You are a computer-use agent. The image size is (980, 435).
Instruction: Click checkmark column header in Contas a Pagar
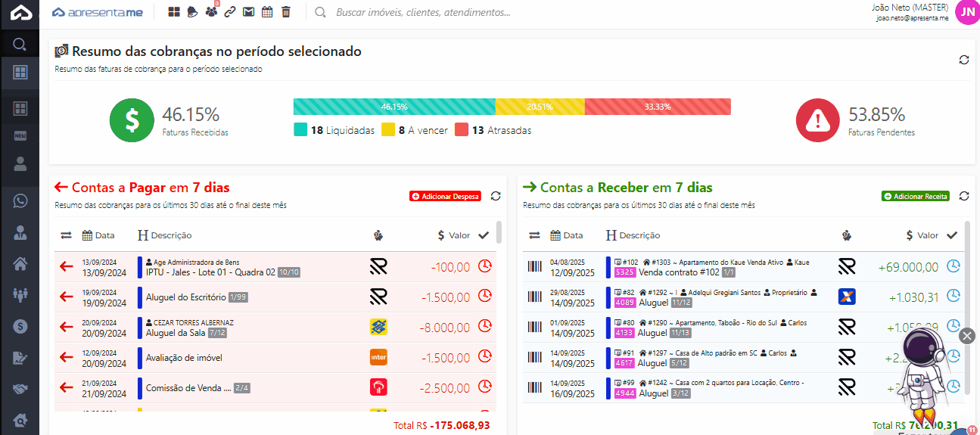pyautogui.click(x=484, y=235)
